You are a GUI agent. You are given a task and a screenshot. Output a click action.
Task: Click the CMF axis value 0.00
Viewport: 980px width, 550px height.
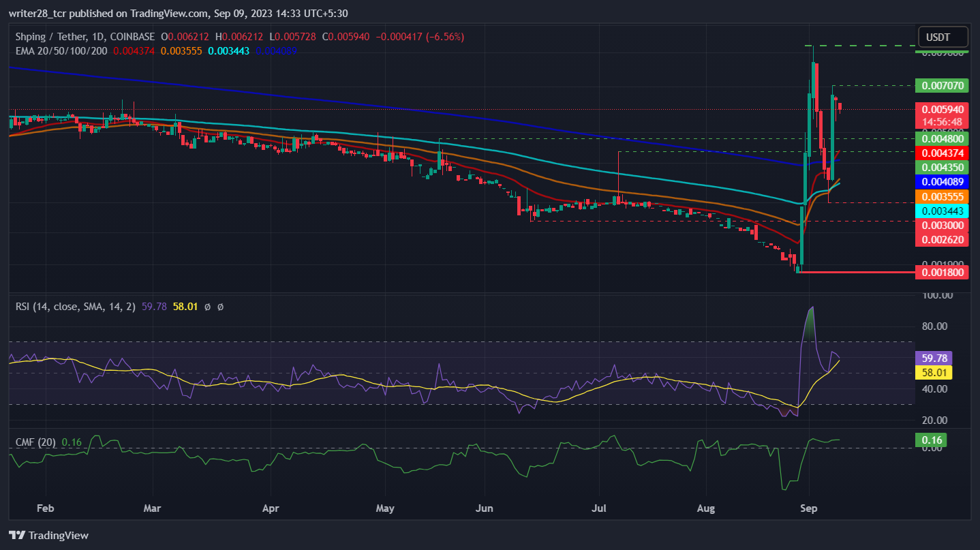point(931,448)
